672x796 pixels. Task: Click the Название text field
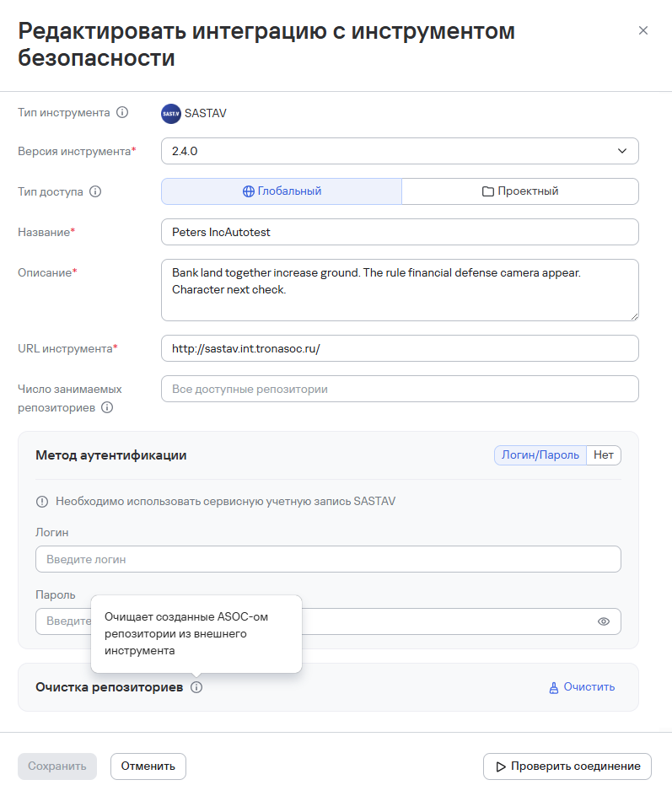400,232
